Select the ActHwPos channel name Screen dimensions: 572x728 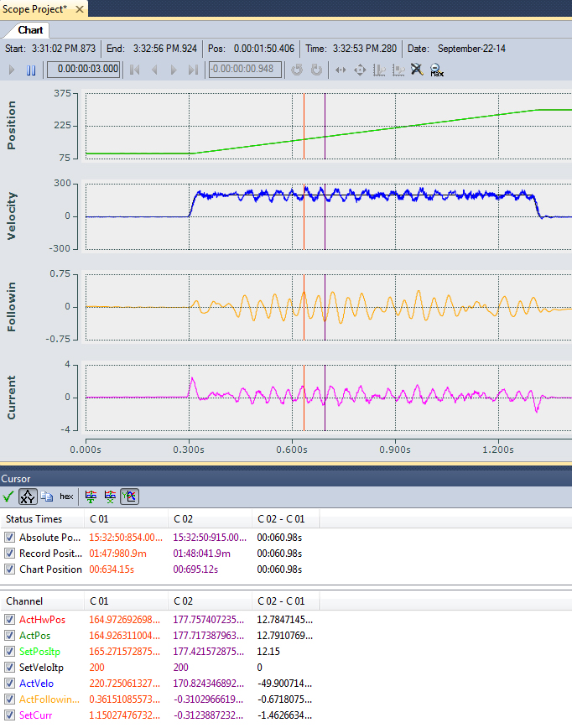point(42,620)
